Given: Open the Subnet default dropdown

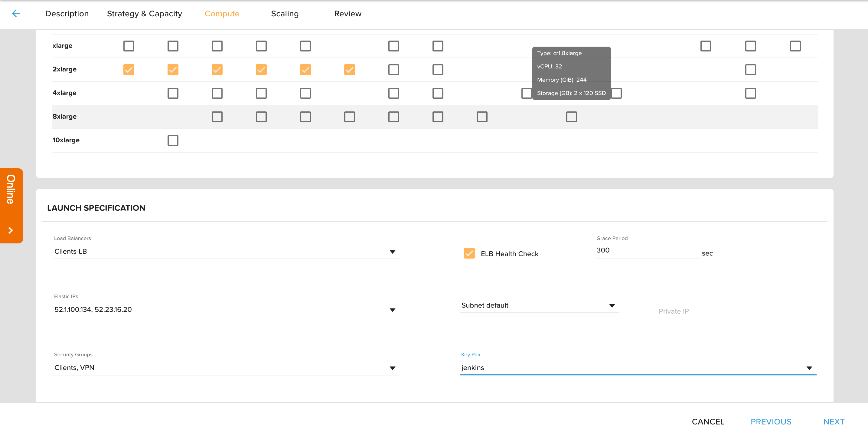Looking at the screenshot, I should 540,305.
